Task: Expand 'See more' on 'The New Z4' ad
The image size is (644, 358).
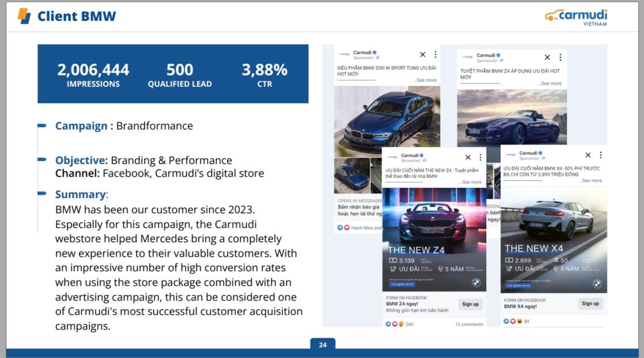Action: [471, 182]
